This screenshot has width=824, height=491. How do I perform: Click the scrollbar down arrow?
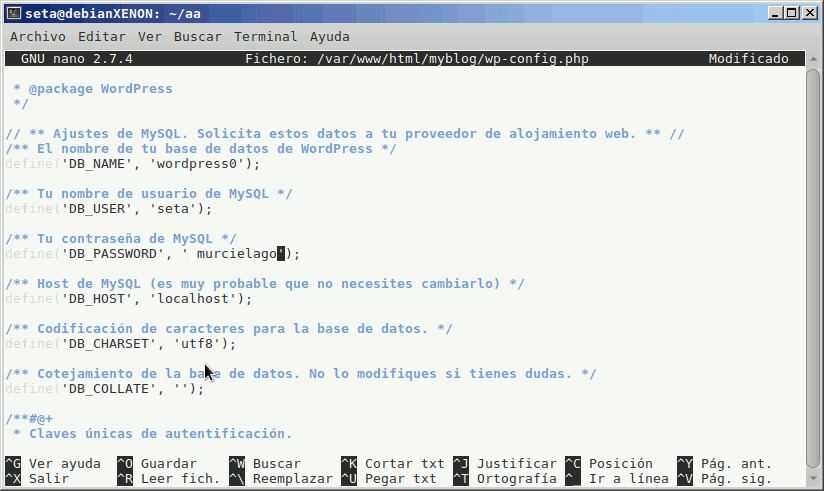pos(813,478)
